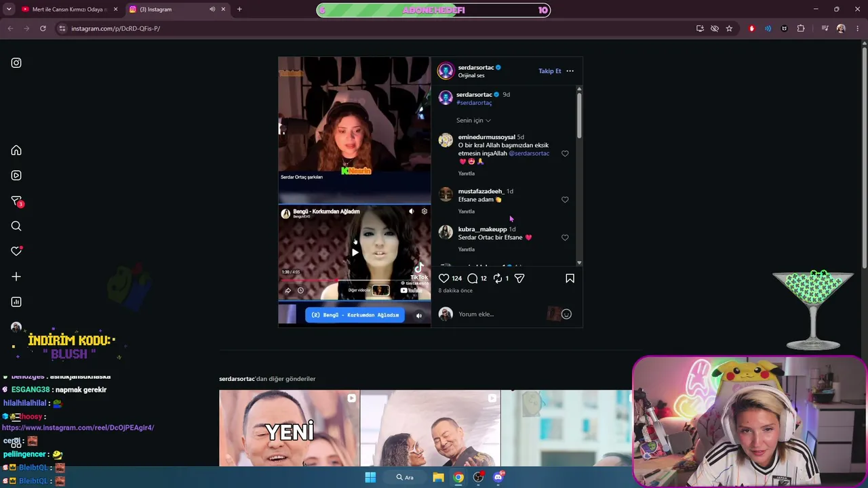Open Instagram search icon in sidebar

[16, 226]
